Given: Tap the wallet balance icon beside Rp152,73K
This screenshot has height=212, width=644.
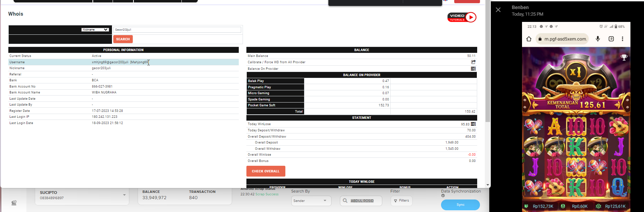Looking at the screenshot, I should [x=527, y=206].
